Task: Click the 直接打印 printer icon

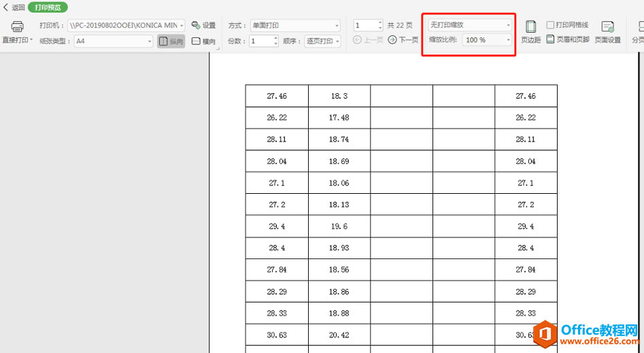Action: pyautogui.click(x=17, y=27)
